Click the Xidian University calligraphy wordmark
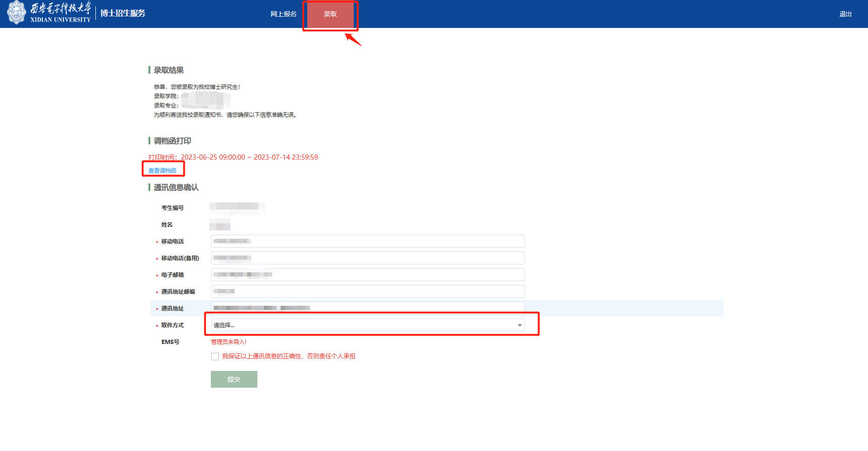Screen dimensions: 868x451 tap(61, 13)
